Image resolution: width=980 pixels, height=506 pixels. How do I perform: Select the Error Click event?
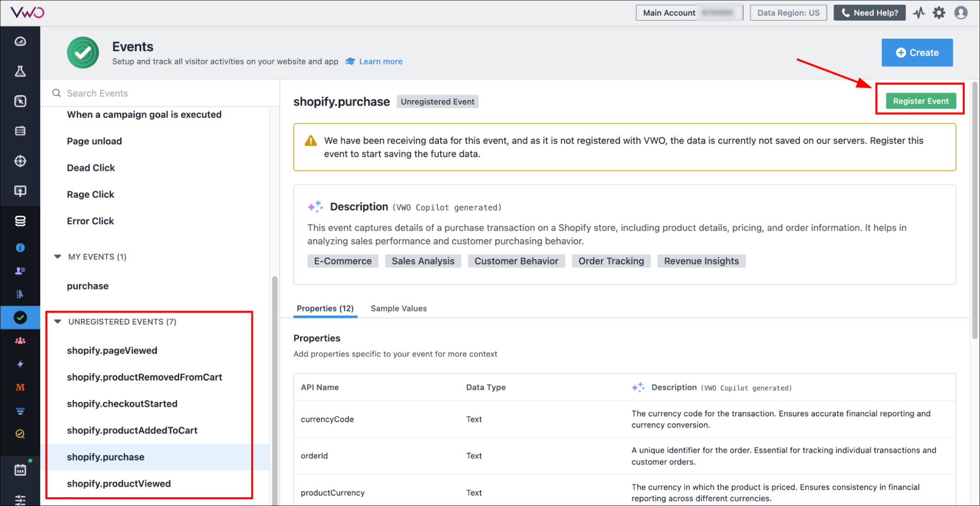point(90,221)
